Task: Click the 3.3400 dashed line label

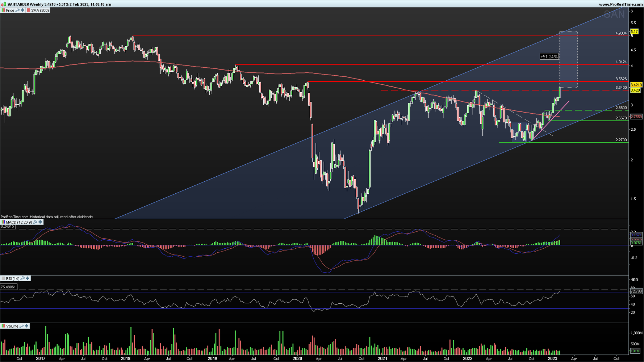Action: (621, 88)
